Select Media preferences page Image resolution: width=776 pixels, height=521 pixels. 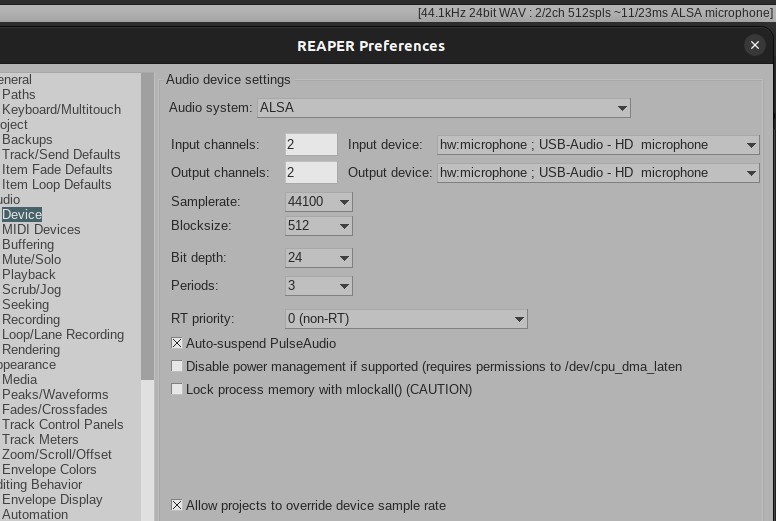(19, 379)
